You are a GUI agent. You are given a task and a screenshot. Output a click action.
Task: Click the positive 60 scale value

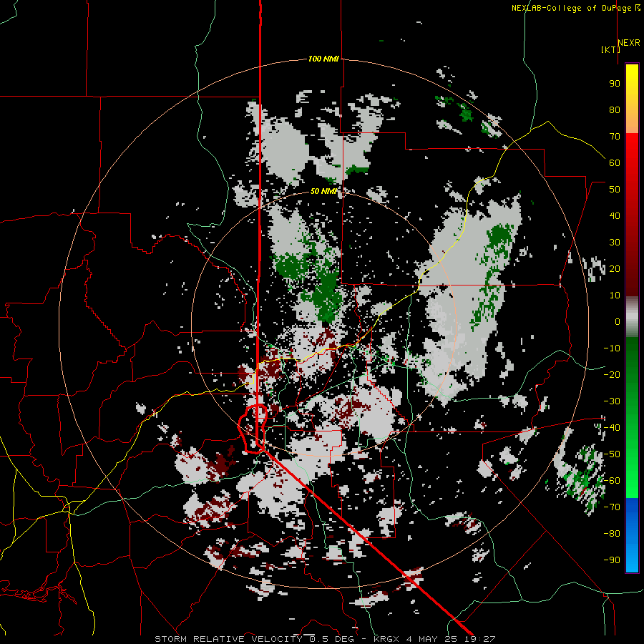pos(615,163)
